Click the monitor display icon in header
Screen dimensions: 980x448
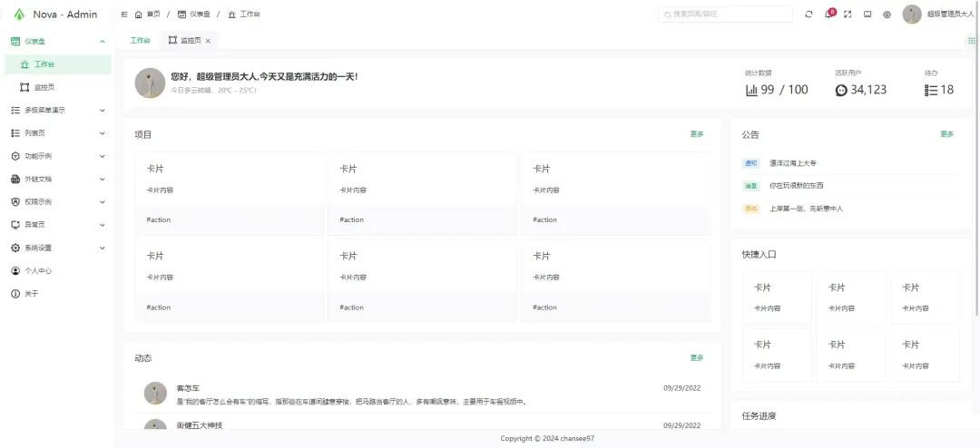[867, 15]
